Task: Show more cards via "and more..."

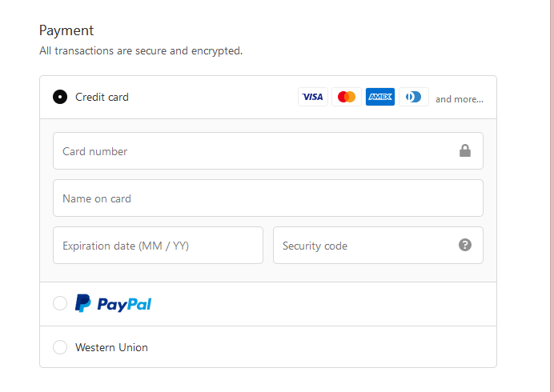Action: click(460, 99)
